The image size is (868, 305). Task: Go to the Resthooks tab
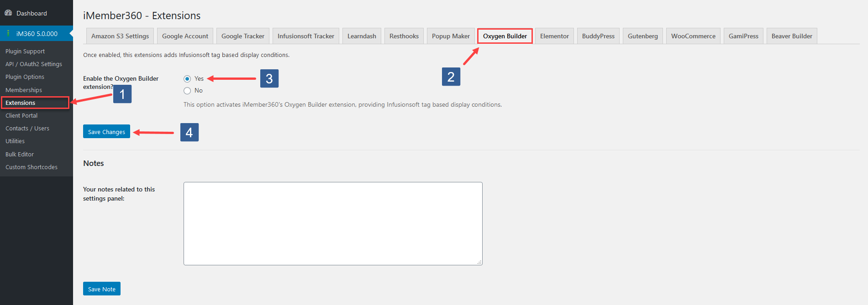pyautogui.click(x=404, y=36)
